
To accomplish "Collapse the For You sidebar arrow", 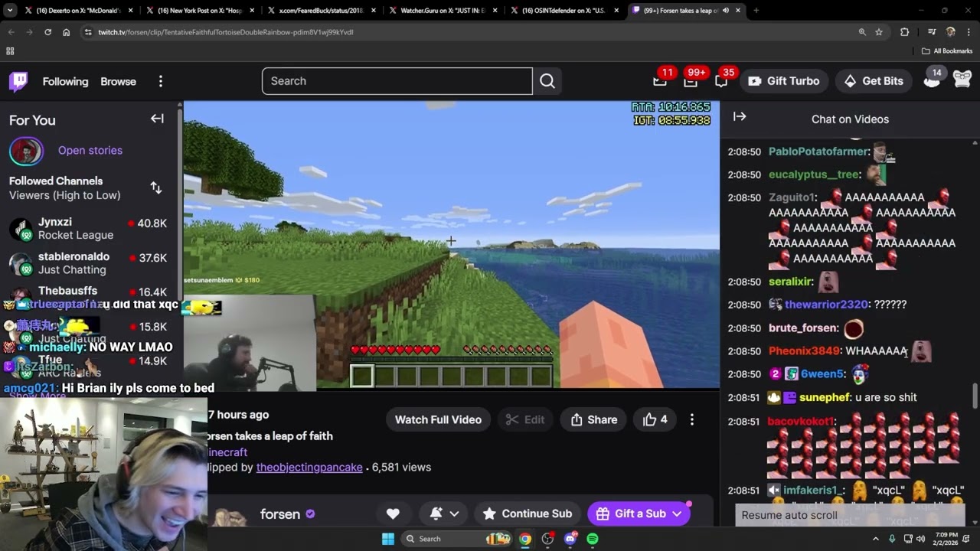I will click(x=157, y=119).
